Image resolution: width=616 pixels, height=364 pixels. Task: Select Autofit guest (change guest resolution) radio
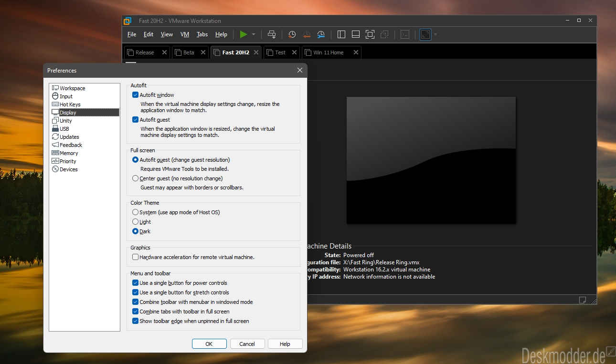(136, 160)
